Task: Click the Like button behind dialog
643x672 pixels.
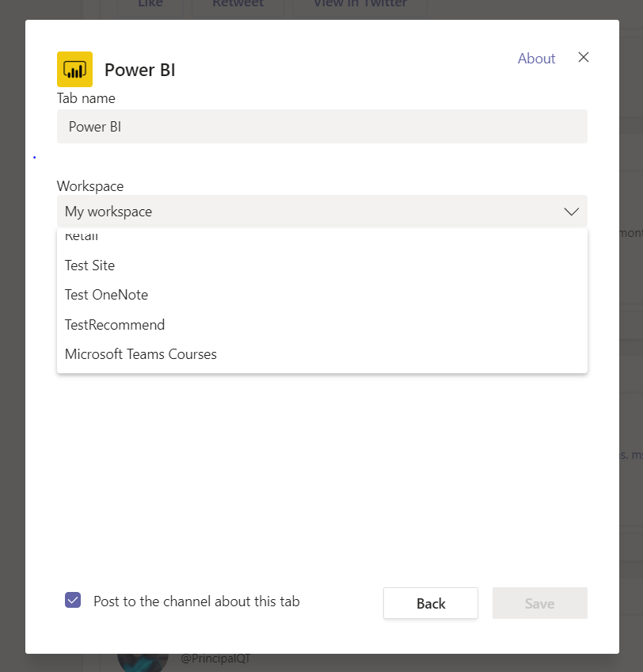Action: [x=150, y=5]
